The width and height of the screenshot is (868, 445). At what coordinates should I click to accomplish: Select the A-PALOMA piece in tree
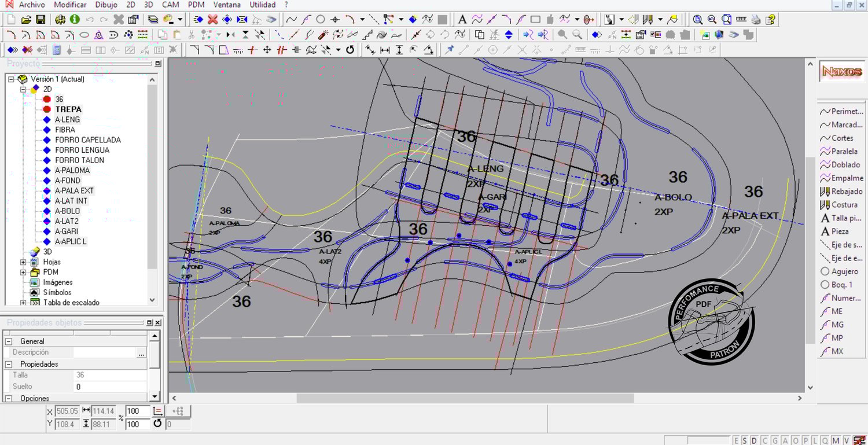72,170
